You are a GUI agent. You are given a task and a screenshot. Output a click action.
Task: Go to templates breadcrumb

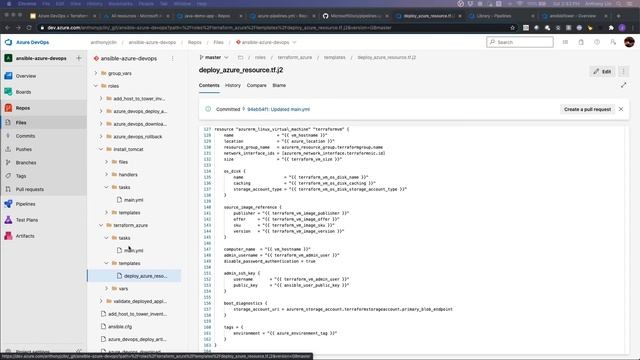click(x=335, y=58)
